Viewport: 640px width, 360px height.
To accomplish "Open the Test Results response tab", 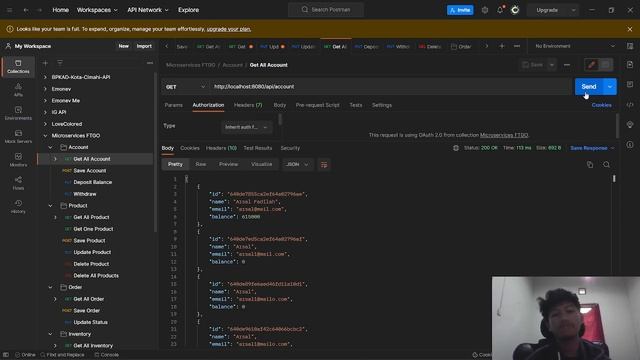I will 258,148.
